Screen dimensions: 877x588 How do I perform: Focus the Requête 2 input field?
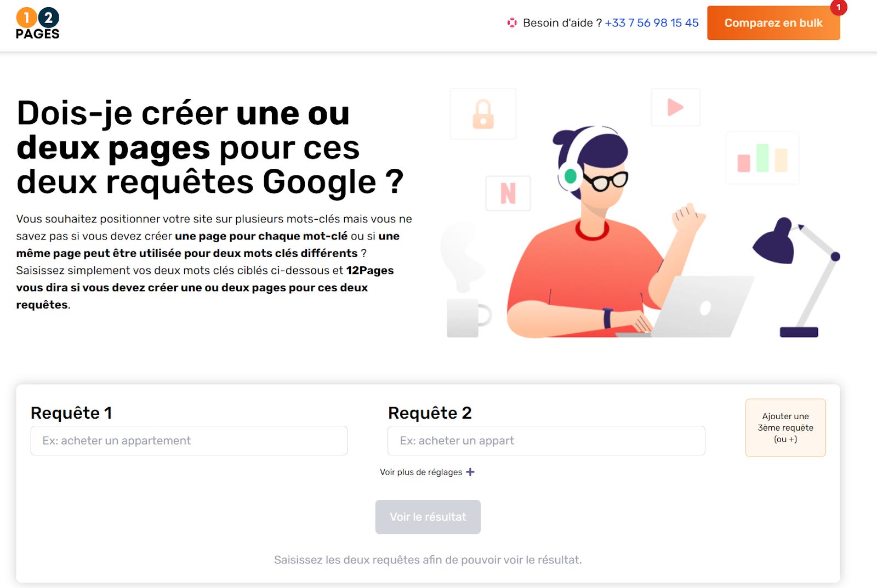[x=546, y=441]
